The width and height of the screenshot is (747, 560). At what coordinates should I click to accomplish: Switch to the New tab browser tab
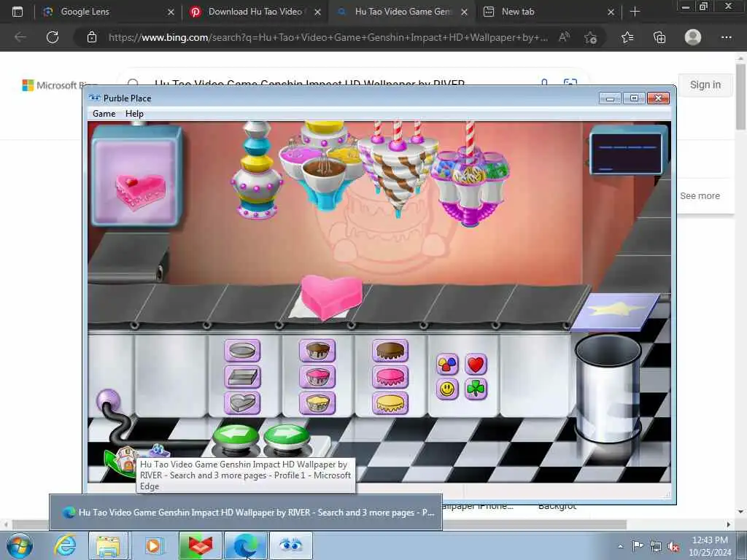(x=548, y=12)
